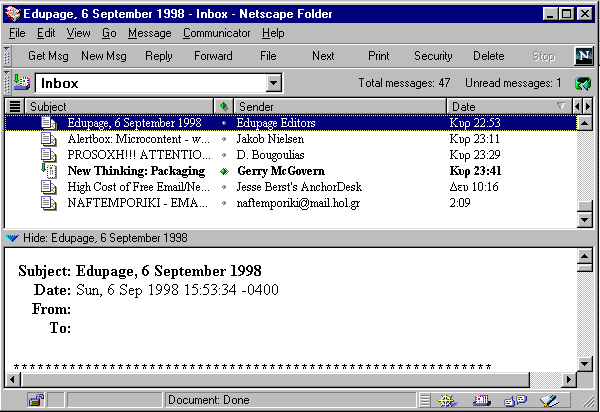This screenshot has width=600, height=412.
Task: Click the component bar grip icon in status bar
Action: tap(425, 400)
